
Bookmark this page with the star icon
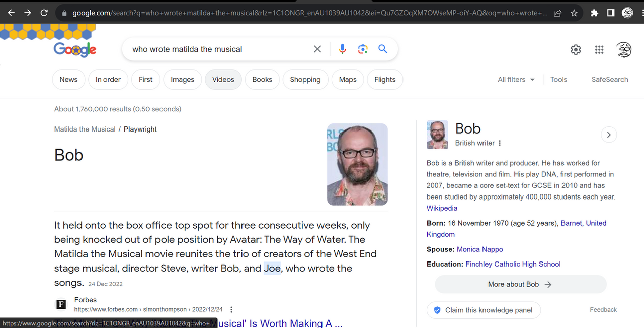tap(574, 13)
